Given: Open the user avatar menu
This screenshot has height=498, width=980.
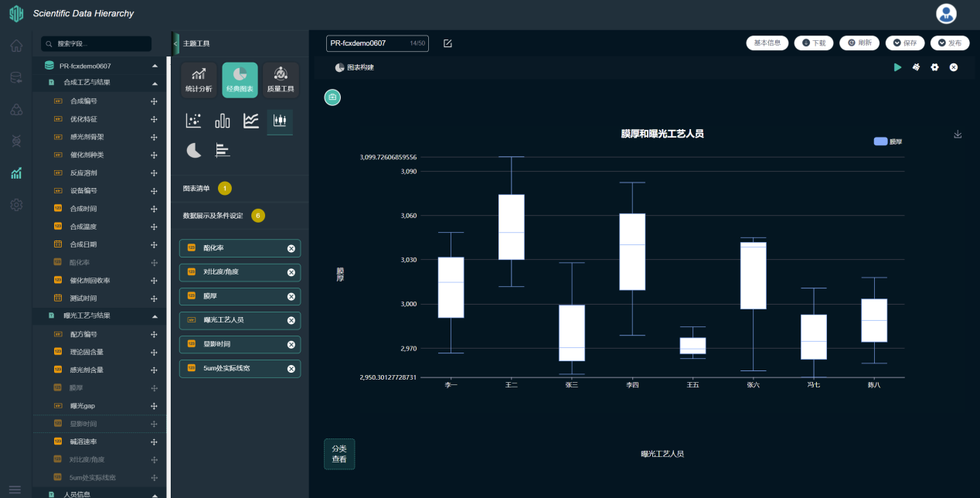Looking at the screenshot, I should [946, 13].
